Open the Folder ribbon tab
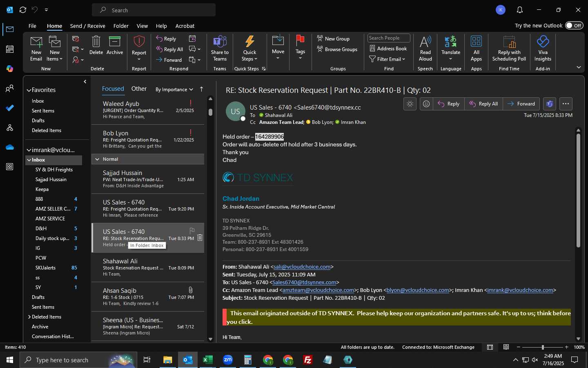This screenshot has width=588, height=368. [x=121, y=26]
